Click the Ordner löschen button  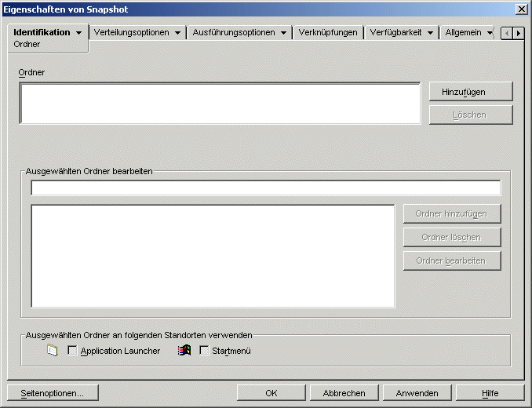[x=452, y=237]
